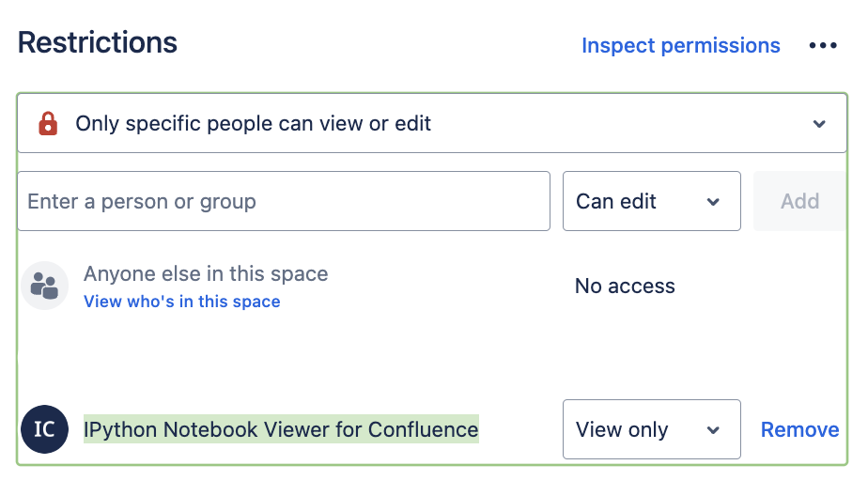Expand the "Only specific people can view or edit" dropdown

coord(432,124)
